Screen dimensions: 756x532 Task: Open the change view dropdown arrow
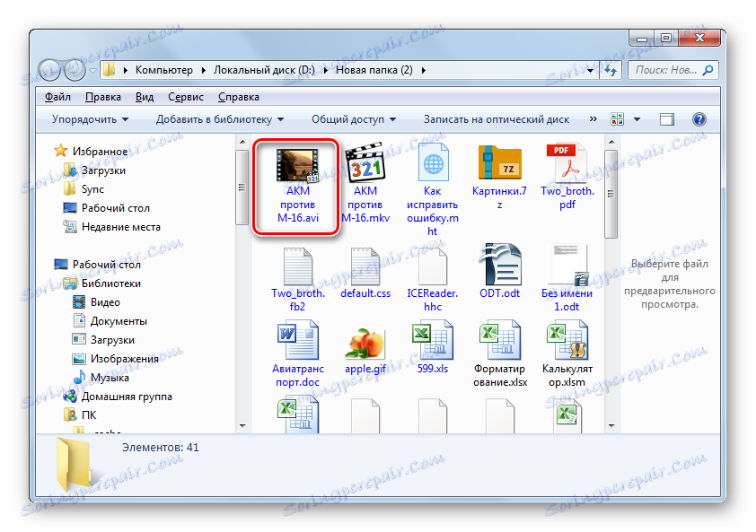(x=636, y=118)
